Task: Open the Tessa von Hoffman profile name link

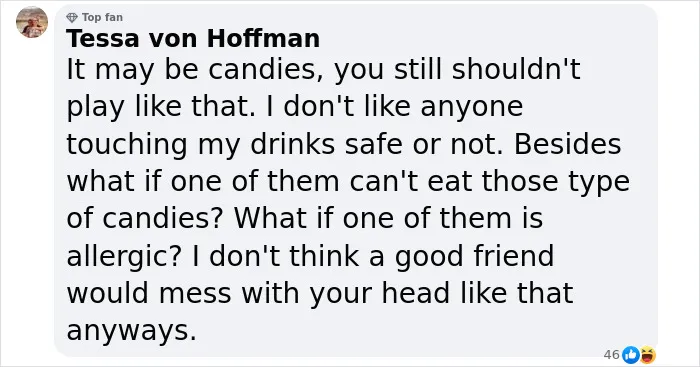Action: [x=193, y=38]
